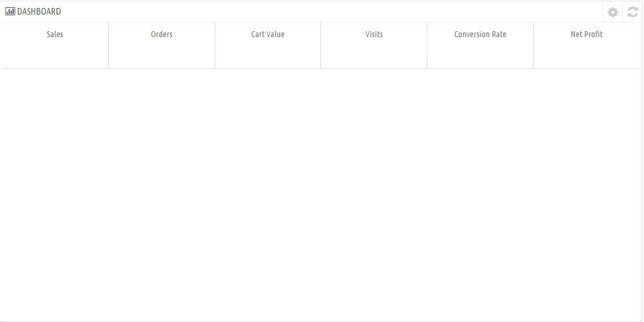644x322 pixels.
Task: Click the DASHBOARD panel title text
Action: pyautogui.click(x=39, y=11)
